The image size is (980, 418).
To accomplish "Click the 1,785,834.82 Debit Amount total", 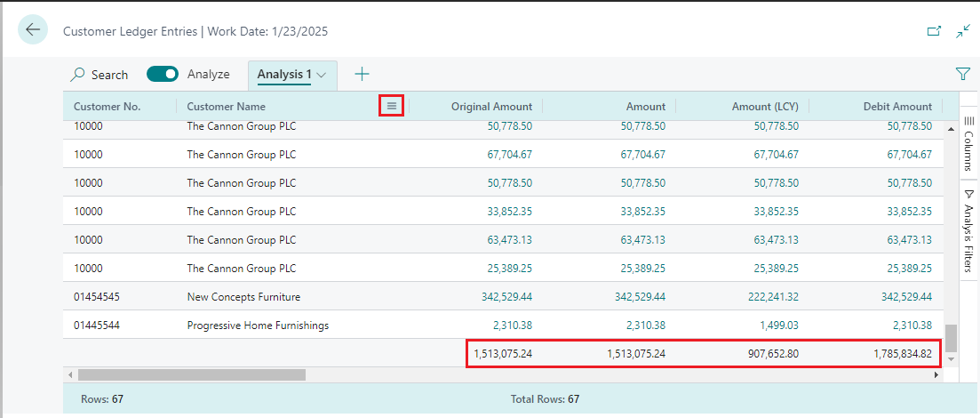I will 903,354.
